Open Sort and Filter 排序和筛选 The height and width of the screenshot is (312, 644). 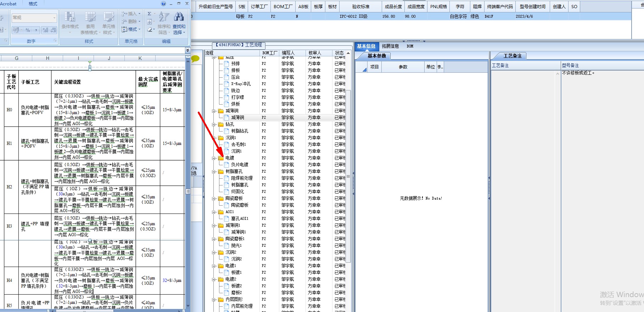coord(164,23)
